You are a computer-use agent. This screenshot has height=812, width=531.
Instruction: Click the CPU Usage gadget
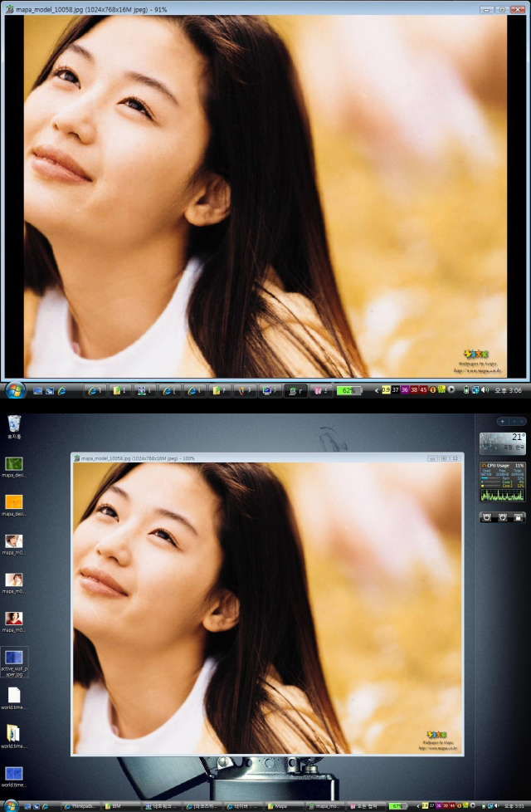[x=503, y=482]
